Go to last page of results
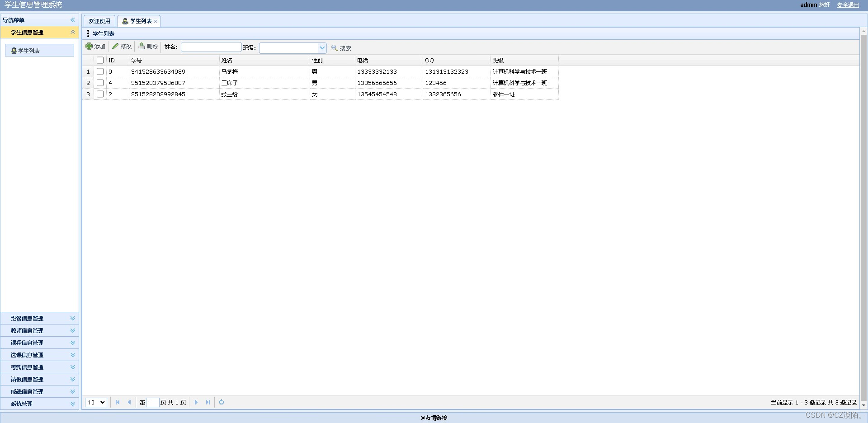Screen dimensions: 868x423 coord(208,402)
